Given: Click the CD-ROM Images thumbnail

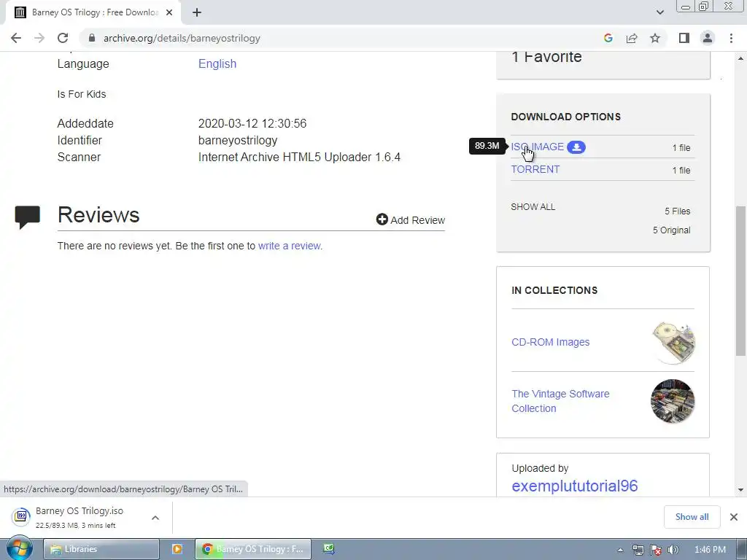Looking at the screenshot, I should [673, 343].
